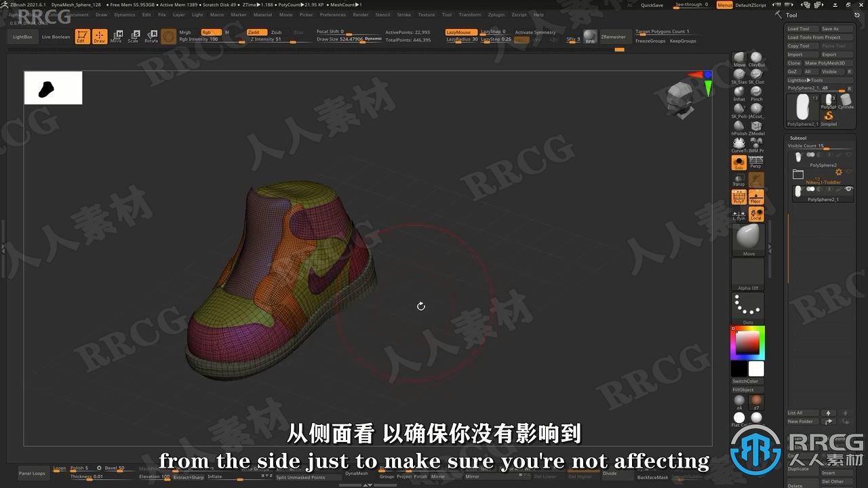
Task: Select the SK_Polish brush
Action: click(739, 110)
